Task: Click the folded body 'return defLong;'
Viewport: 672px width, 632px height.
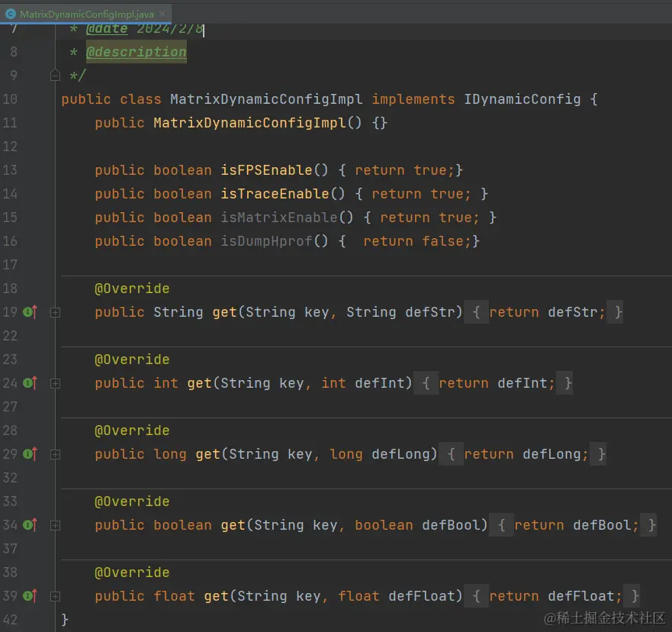Action: coord(526,453)
